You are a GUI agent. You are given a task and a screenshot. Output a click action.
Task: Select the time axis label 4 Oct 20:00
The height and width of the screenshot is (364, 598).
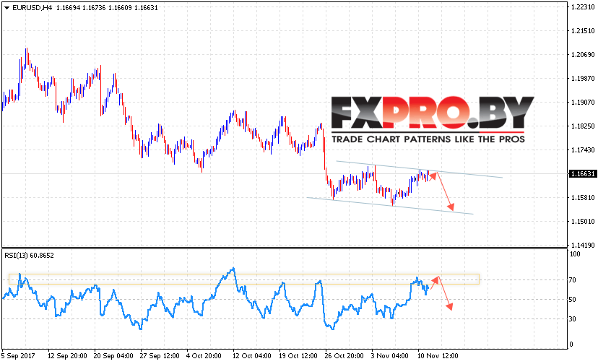coord(204,356)
